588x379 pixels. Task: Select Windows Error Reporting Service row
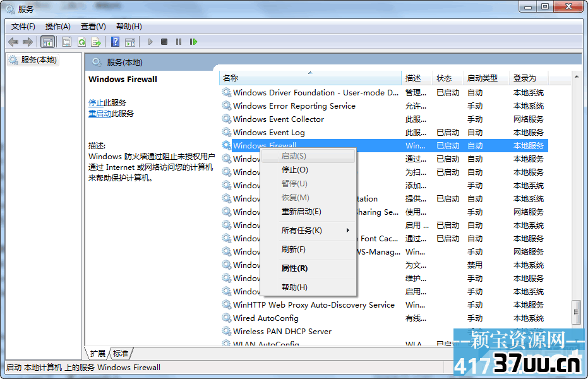point(384,105)
